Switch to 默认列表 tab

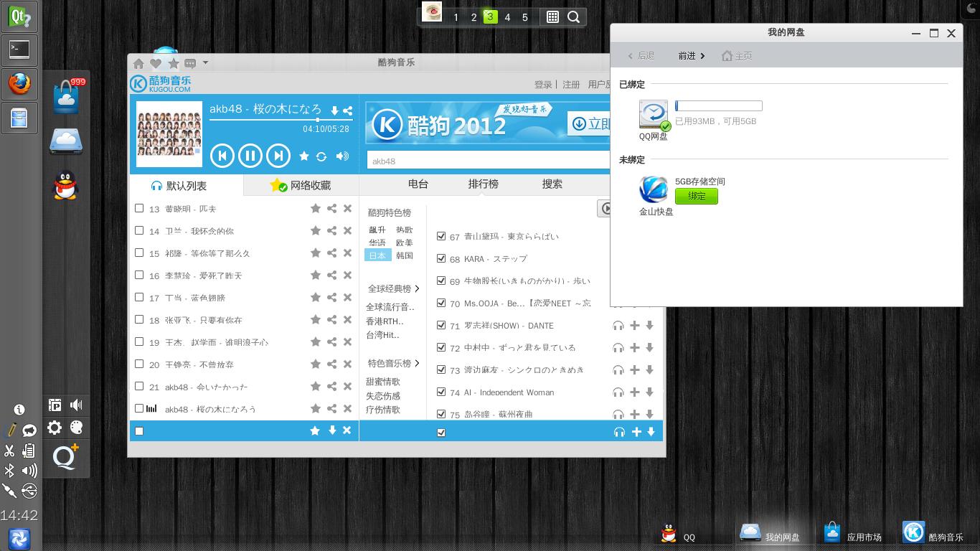pyautogui.click(x=187, y=185)
